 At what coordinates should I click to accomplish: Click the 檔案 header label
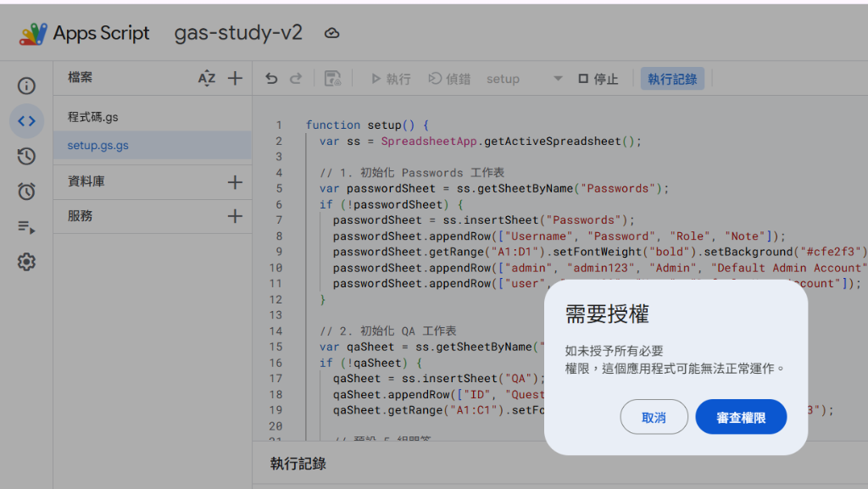click(81, 77)
